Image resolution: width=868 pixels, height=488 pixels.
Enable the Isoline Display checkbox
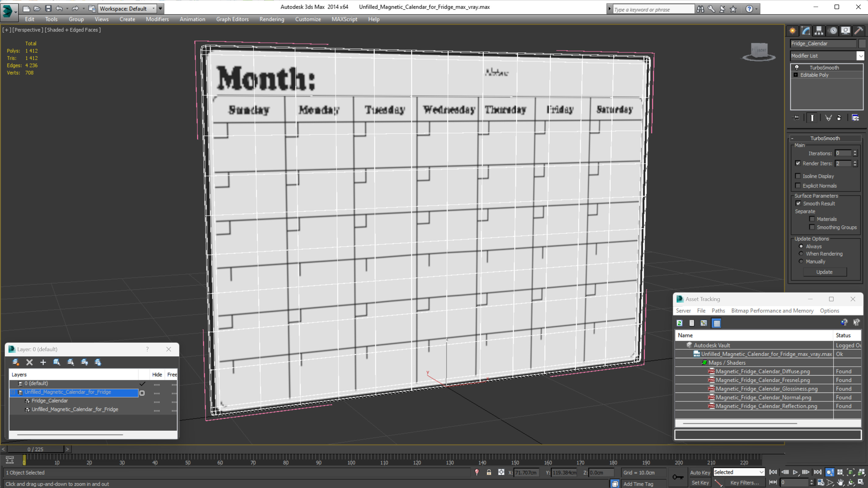(x=798, y=176)
